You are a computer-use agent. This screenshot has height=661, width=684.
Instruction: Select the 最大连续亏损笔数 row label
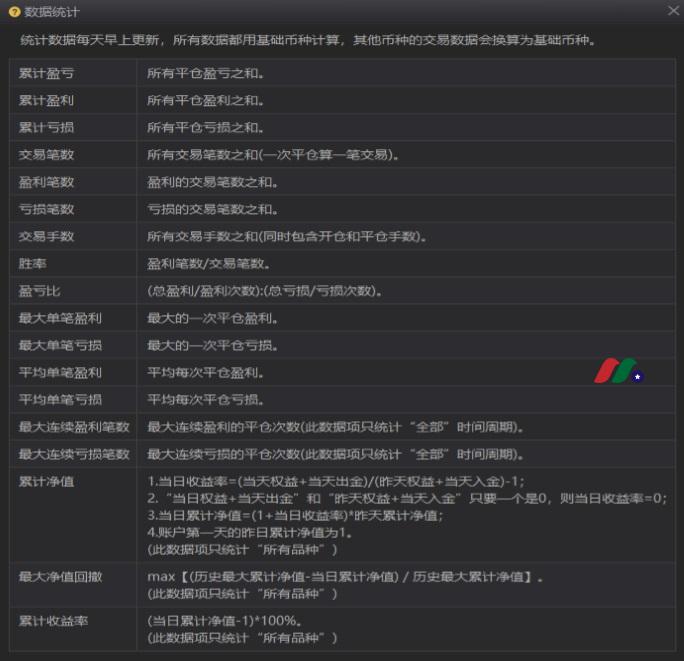pyautogui.click(x=74, y=454)
